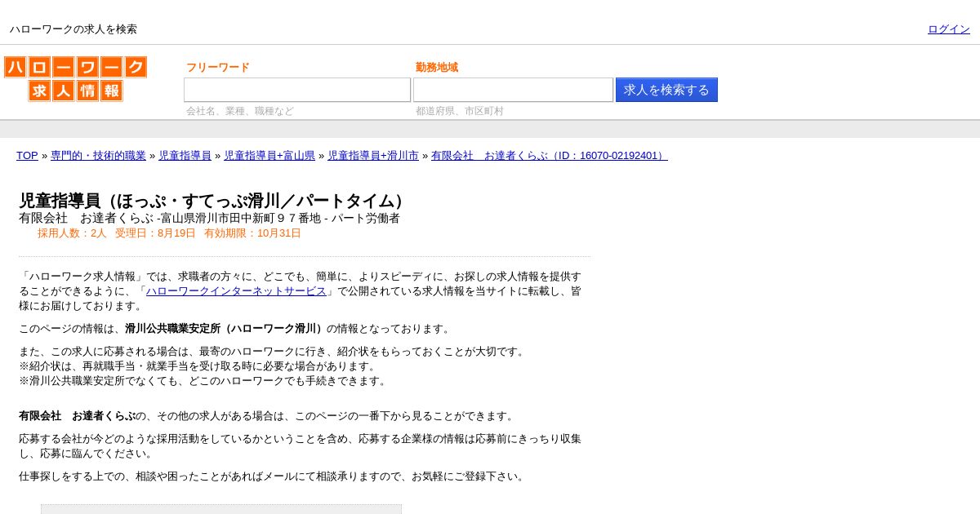Follow the ハローワークインターネットサービス link

(236, 291)
